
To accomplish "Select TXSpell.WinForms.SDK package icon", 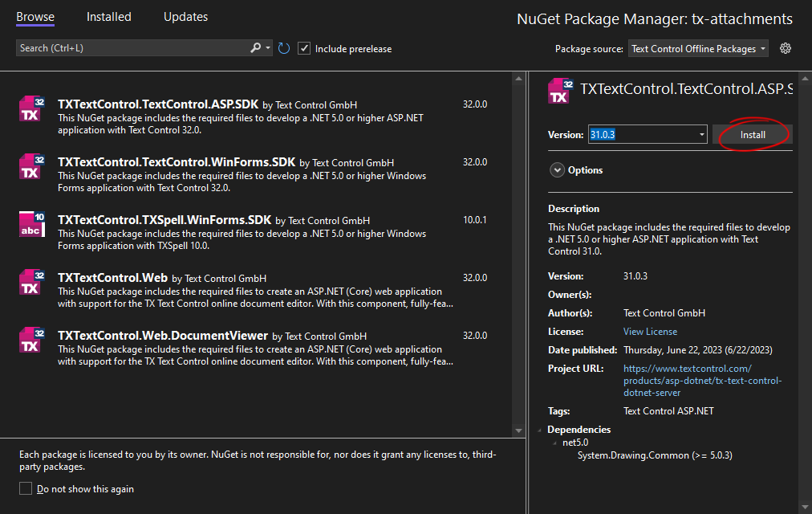I will pos(31,224).
